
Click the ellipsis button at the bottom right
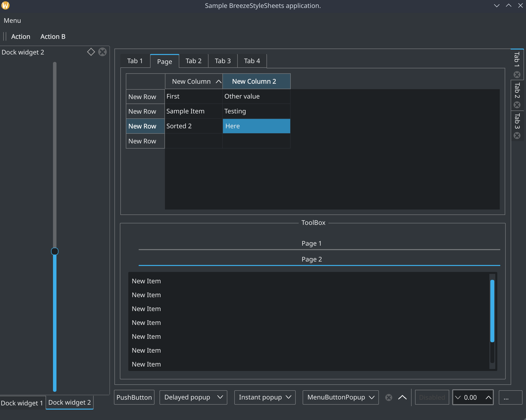510,397
